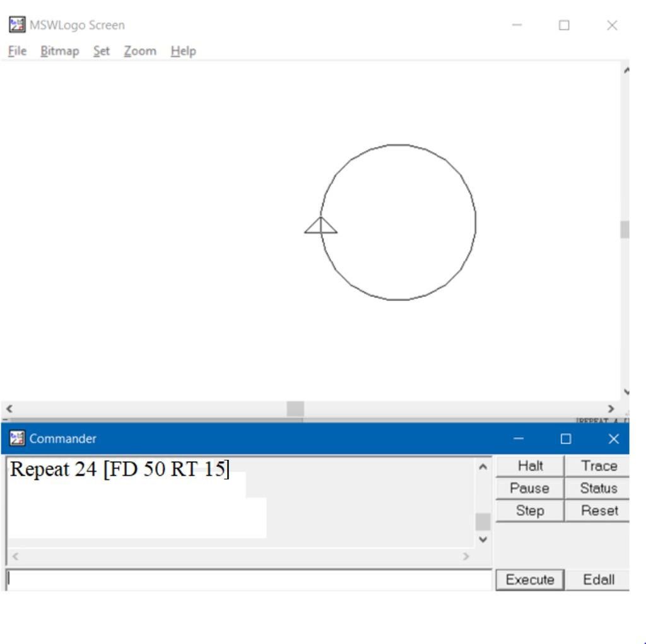The height and width of the screenshot is (644, 646).
Task: Open the Bitmap menu
Action: click(60, 51)
